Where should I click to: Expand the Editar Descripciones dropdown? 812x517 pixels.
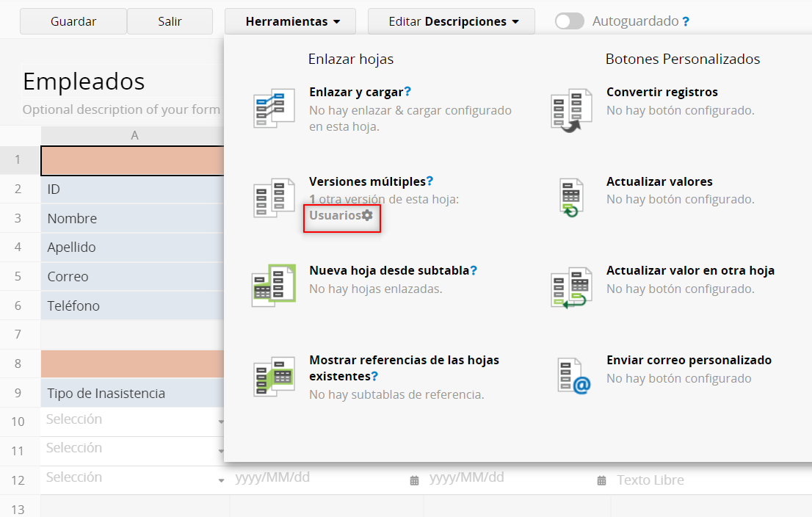point(453,21)
